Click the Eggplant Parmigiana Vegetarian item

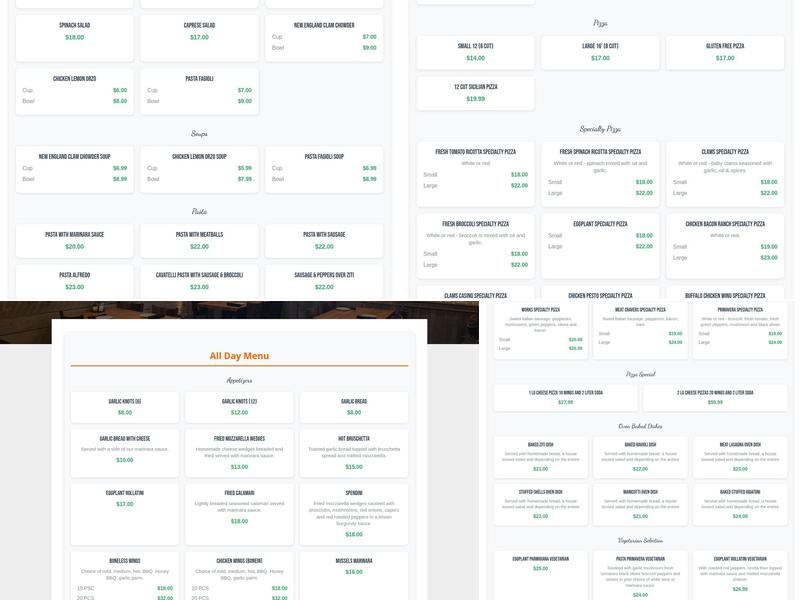click(x=540, y=564)
